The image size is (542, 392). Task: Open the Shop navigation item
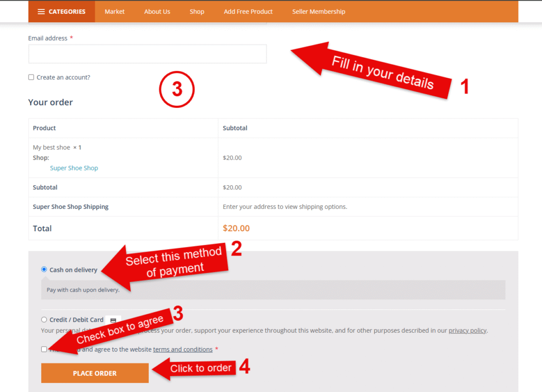pos(197,12)
